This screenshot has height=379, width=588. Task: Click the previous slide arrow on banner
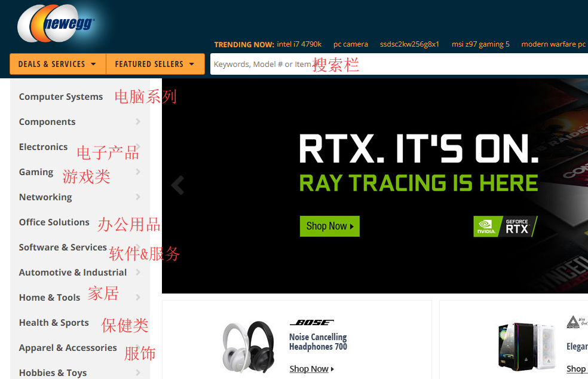pyautogui.click(x=177, y=185)
